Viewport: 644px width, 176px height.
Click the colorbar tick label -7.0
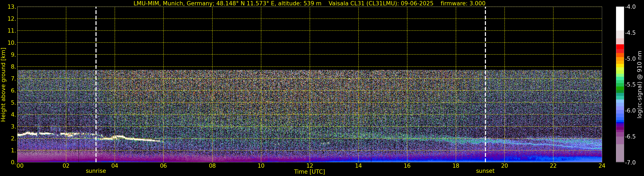[x=630, y=162]
